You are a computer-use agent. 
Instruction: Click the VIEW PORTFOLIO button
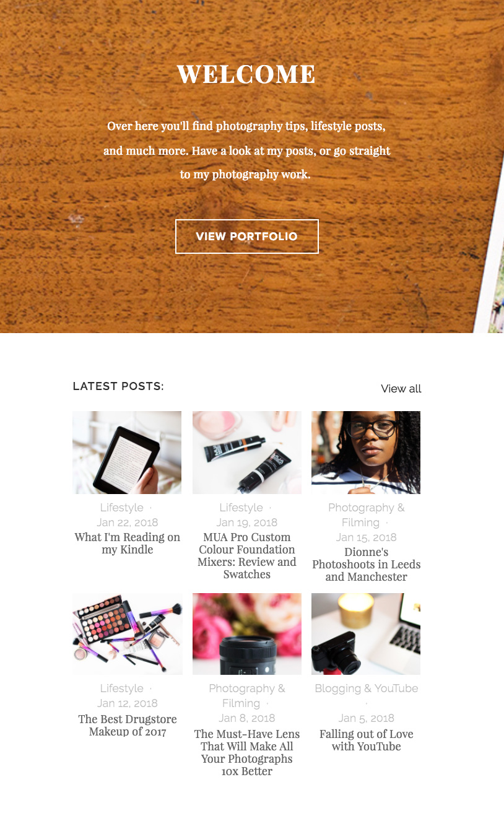[x=247, y=237]
